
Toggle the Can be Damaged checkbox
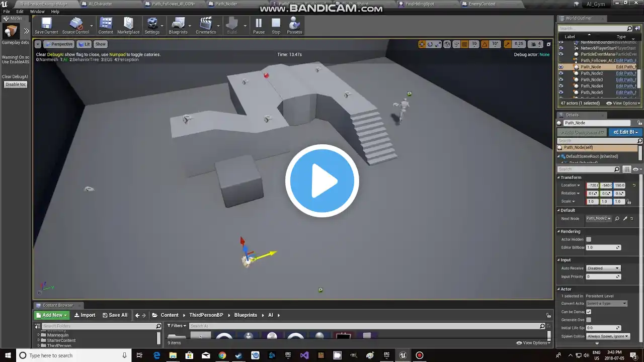tap(589, 312)
